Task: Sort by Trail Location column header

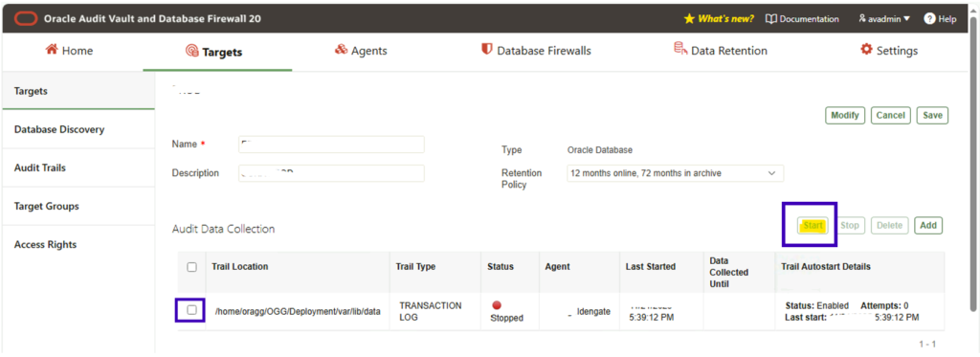Action: [x=240, y=266]
